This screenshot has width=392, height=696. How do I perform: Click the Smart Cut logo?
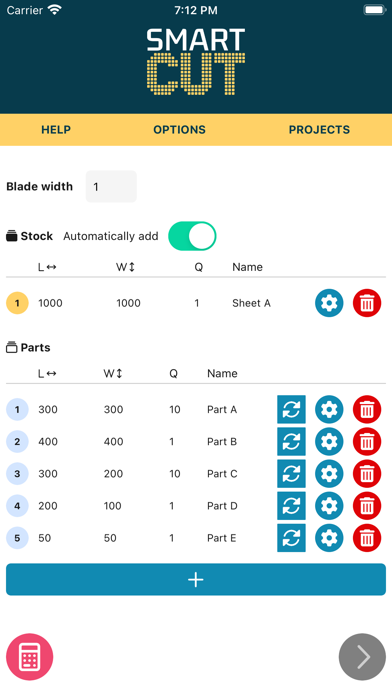click(x=196, y=62)
